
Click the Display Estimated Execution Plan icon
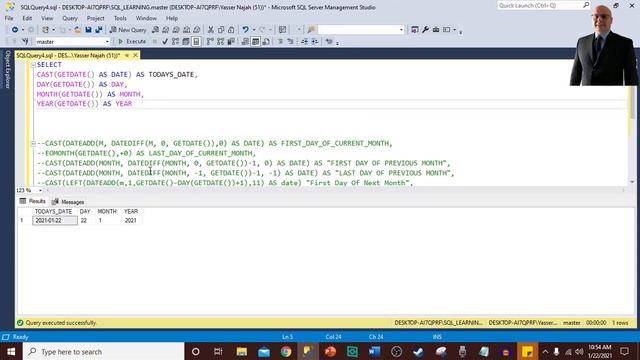pos(175,41)
